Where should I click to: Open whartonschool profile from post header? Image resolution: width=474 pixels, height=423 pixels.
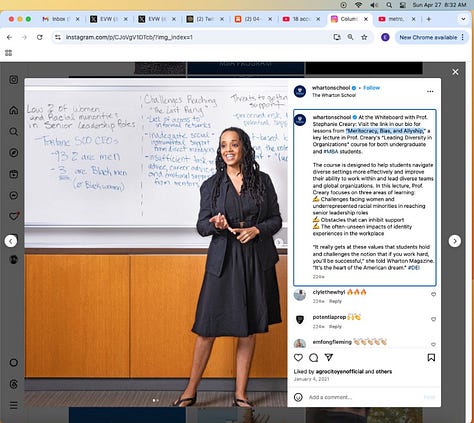(331, 88)
